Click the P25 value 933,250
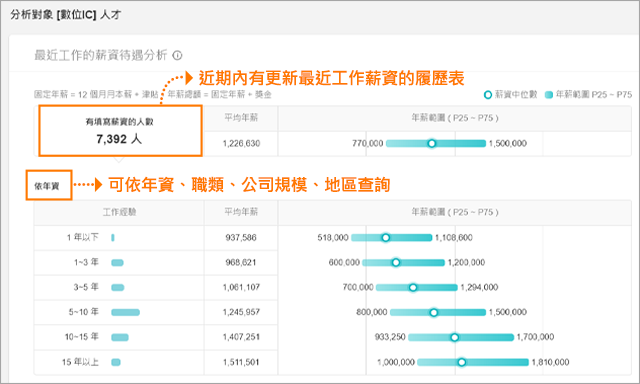This screenshot has height=384, width=640. (x=390, y=337)
